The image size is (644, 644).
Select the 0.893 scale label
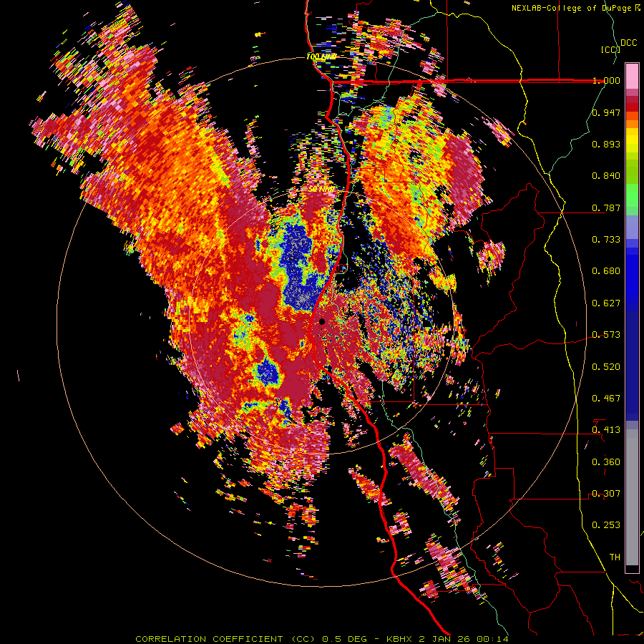(x=606, y=144)
